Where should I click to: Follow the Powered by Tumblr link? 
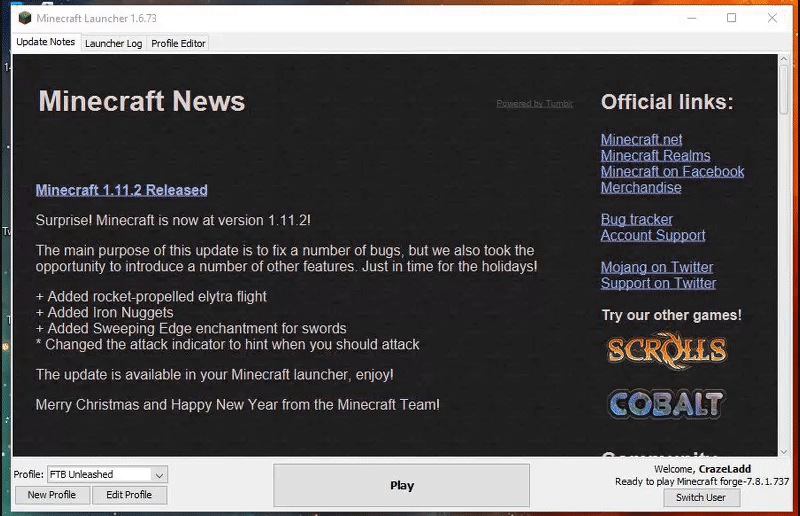pyautogui.click(x=535, y=104)
